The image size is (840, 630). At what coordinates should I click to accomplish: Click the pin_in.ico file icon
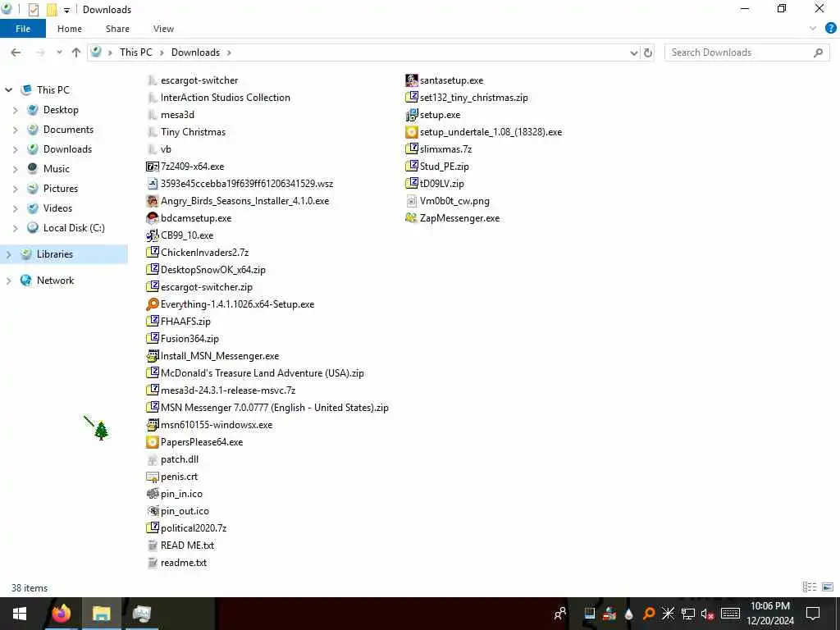[152, 493]
